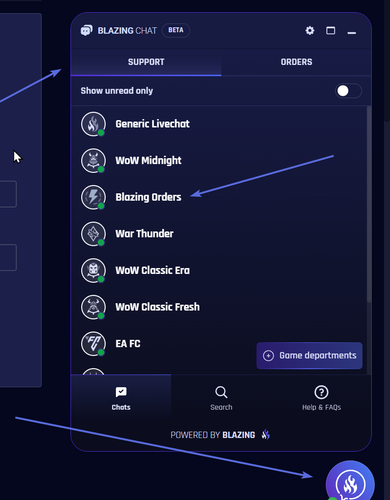Click the EA FC avatar icon

click(x=93, y=344)
